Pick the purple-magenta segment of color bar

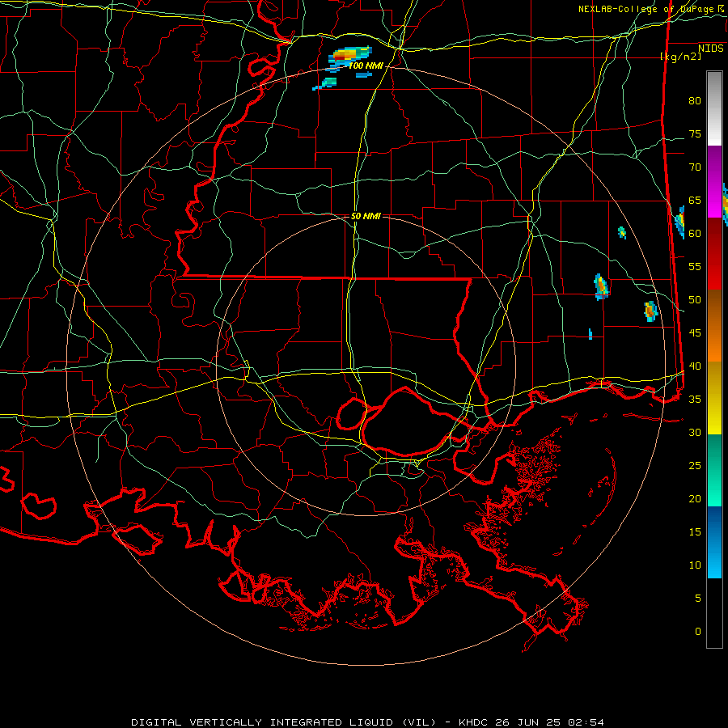click(x=714, y=181)
